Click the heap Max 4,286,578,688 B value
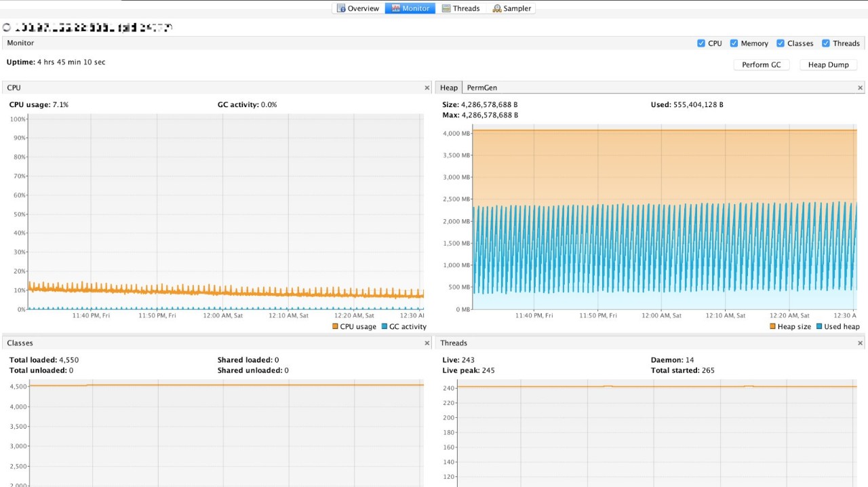This screenshot has width=868, height=487. (x=490, y=115)
